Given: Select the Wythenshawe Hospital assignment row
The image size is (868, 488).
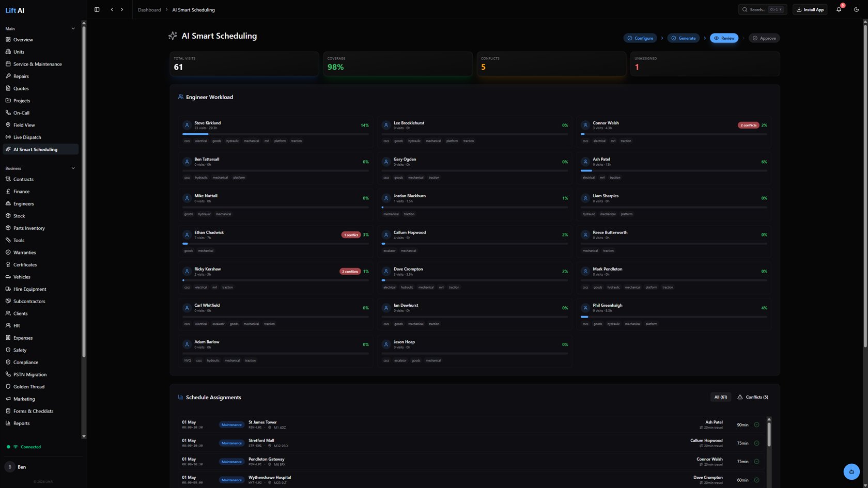Looking at the screenshot, I should point(471,480).
